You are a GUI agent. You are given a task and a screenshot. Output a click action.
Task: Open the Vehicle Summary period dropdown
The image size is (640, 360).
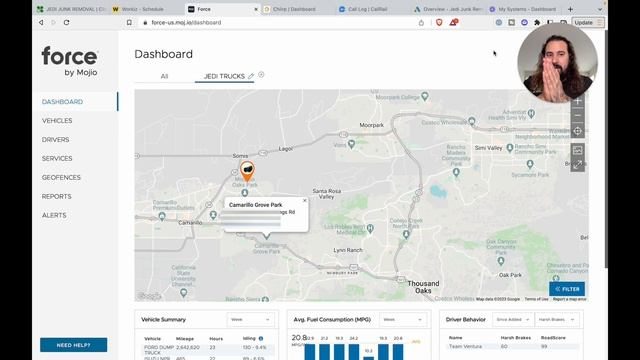(250, 320)
